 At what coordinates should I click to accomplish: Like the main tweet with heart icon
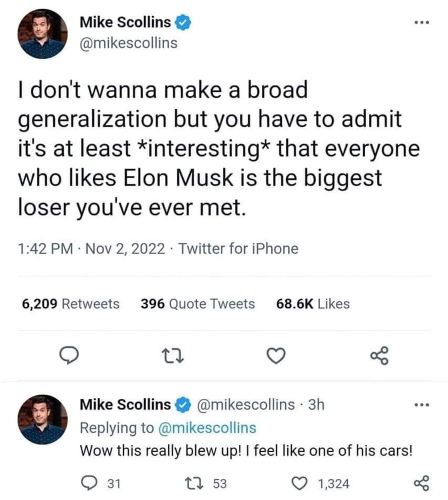(x=276, y=355)
